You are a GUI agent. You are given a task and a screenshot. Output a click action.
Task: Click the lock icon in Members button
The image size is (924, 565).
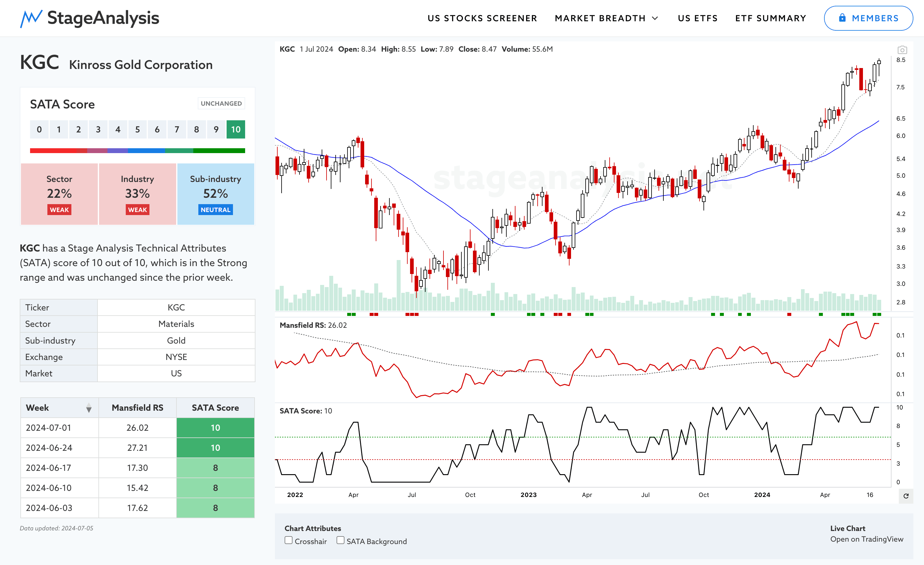point(842,18)
